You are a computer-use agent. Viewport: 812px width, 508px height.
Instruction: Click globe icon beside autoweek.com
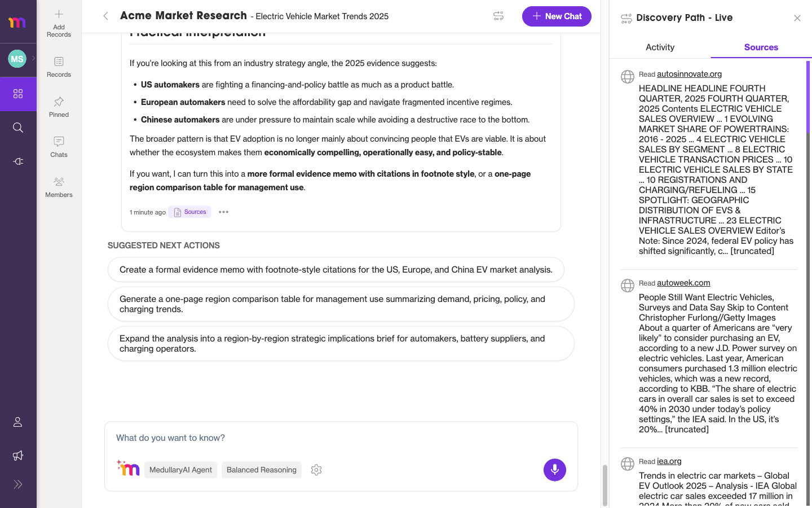(x=628, y=286)
